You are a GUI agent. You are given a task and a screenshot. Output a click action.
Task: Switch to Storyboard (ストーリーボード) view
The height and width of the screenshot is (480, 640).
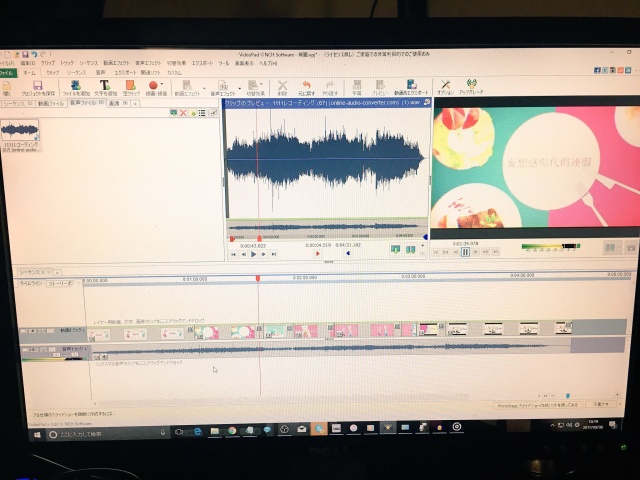(60, 283)
